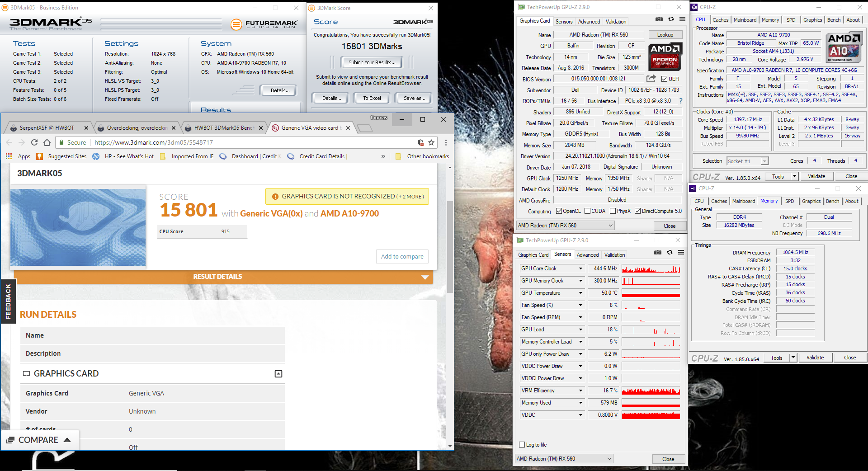Refresh upper GPU-Z Graphics Card window

click(671, 19)
